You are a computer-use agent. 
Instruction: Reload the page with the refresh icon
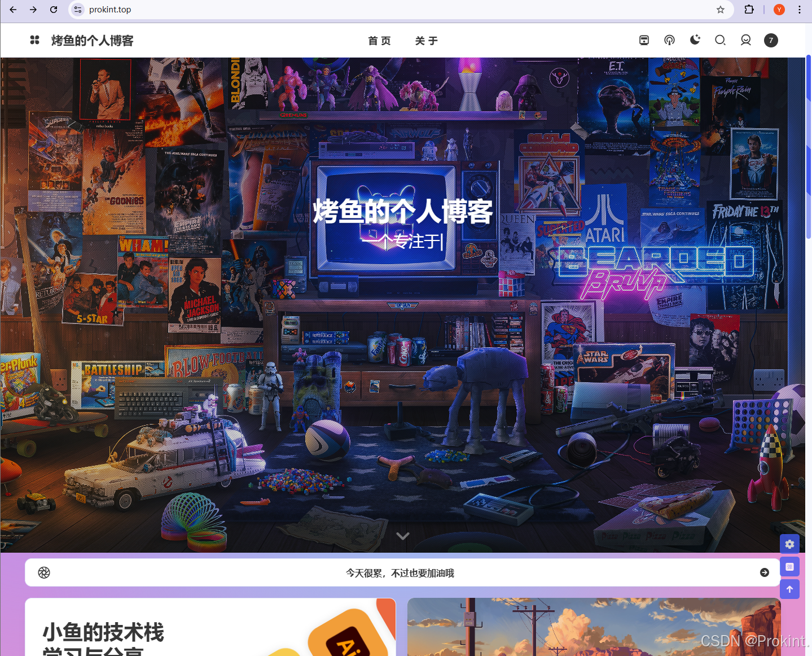point(54,10)
